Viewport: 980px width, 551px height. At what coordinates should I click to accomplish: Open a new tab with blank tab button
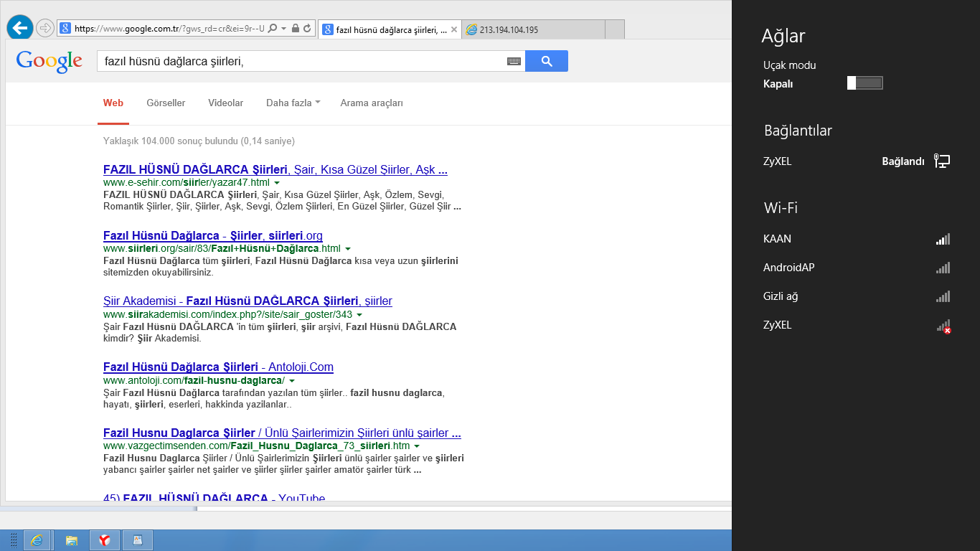tap(615, 29)
